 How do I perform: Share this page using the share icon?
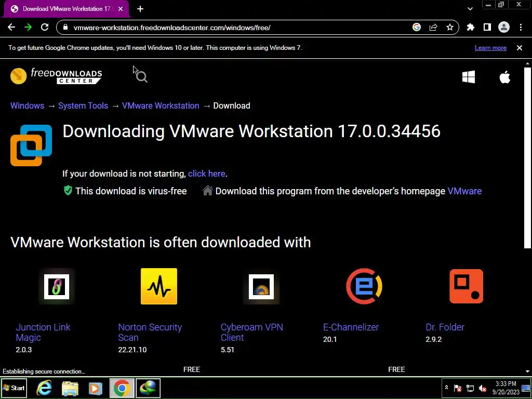click(x=433, y=28)
